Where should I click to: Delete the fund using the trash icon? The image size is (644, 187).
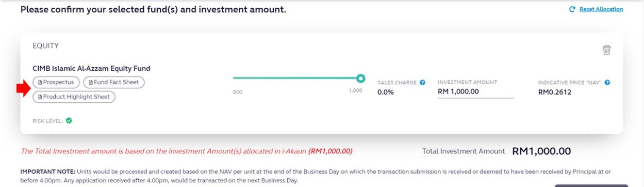[x=607, y=50]
